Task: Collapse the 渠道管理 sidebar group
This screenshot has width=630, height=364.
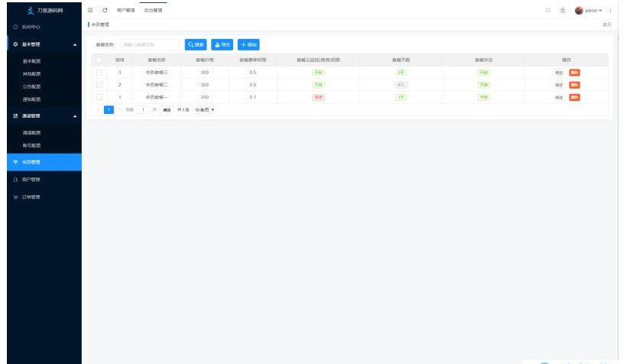Action: pyautogui.click(x=74, y=116)
